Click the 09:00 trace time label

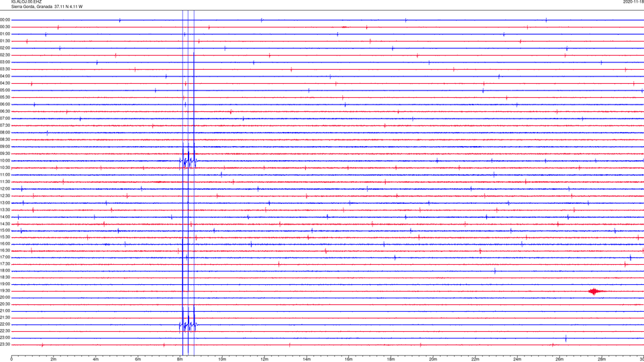coord(5,147)
